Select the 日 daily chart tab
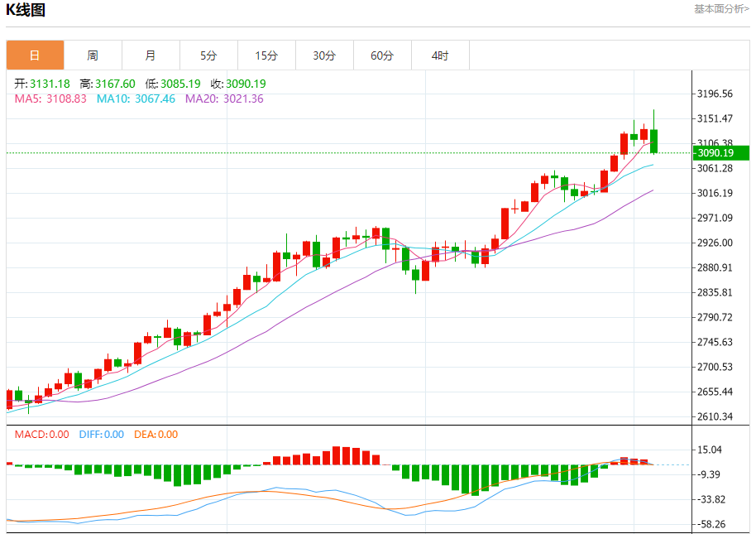The width and height of the screenshot is (756, 534). 36,55
